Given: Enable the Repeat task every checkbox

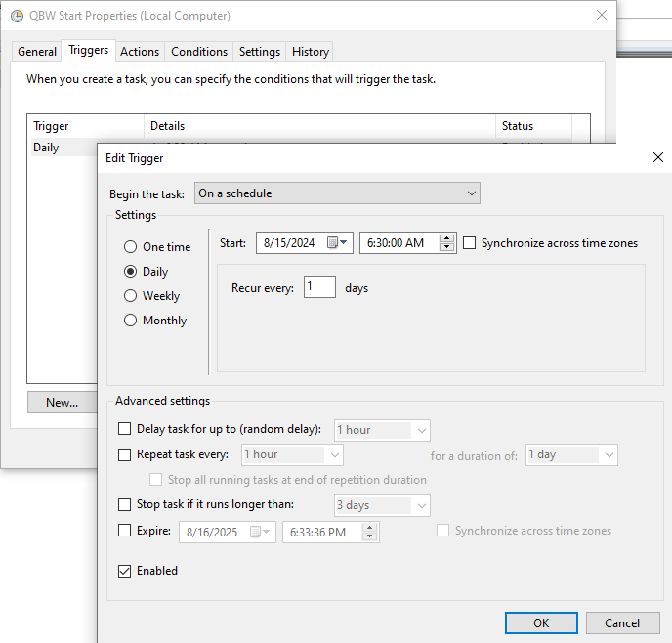Looking at the screenshot, I should click(x=124, y=454).
